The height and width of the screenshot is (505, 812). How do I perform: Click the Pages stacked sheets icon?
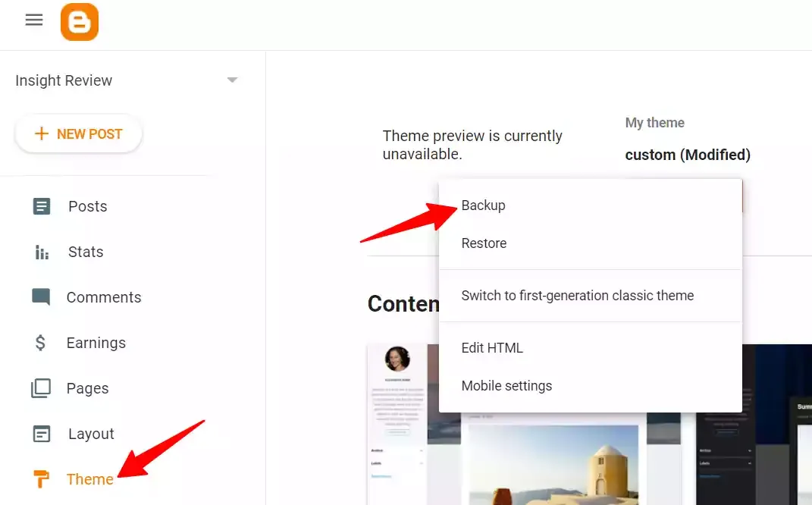click(41, 388)
